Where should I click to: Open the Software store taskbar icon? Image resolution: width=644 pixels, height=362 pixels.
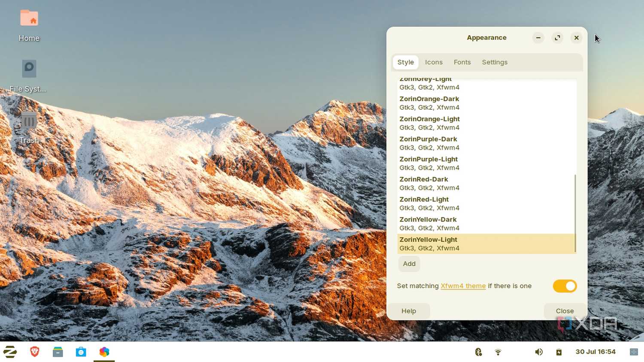point(81,352)
